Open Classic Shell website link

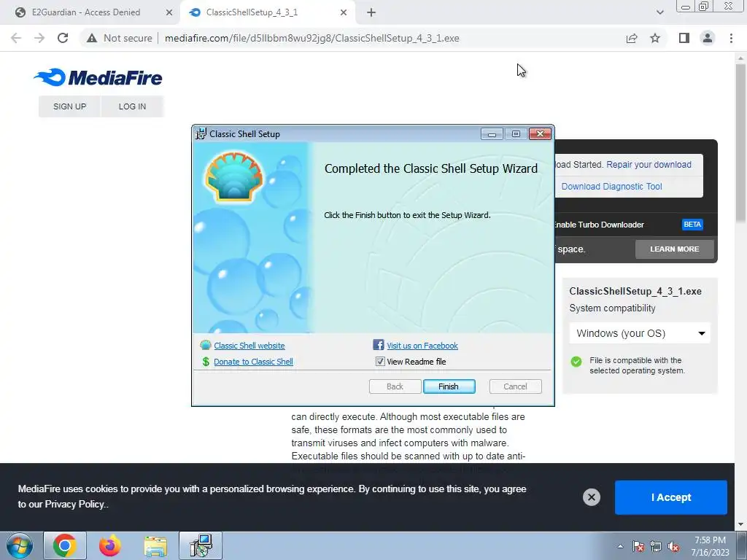coord(249,346)
